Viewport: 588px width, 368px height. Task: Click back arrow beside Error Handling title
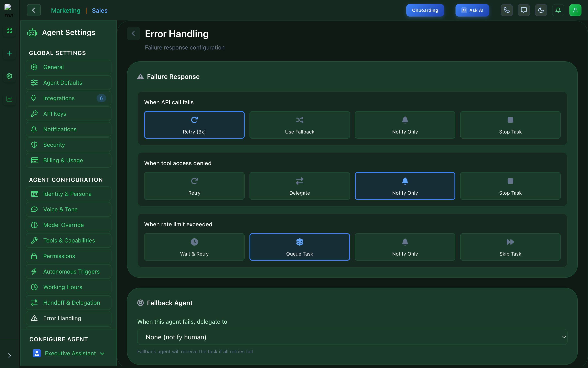click(133, 34)
